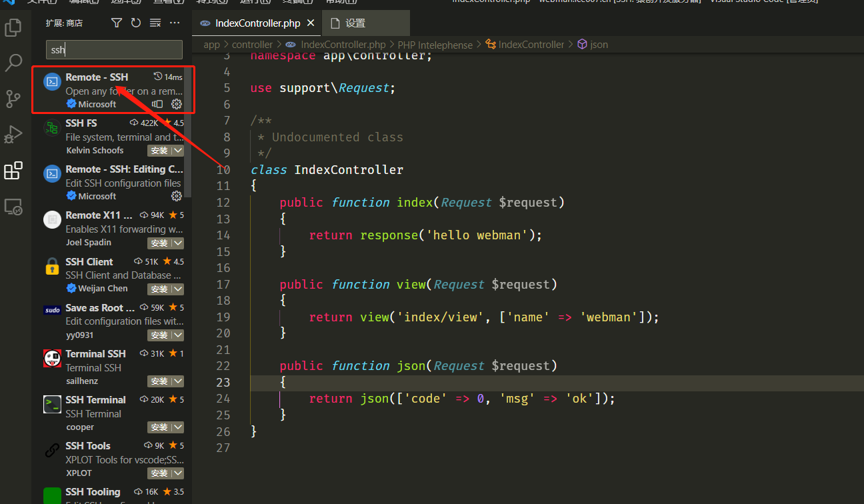Clear the extensions search results

point(155,23)
